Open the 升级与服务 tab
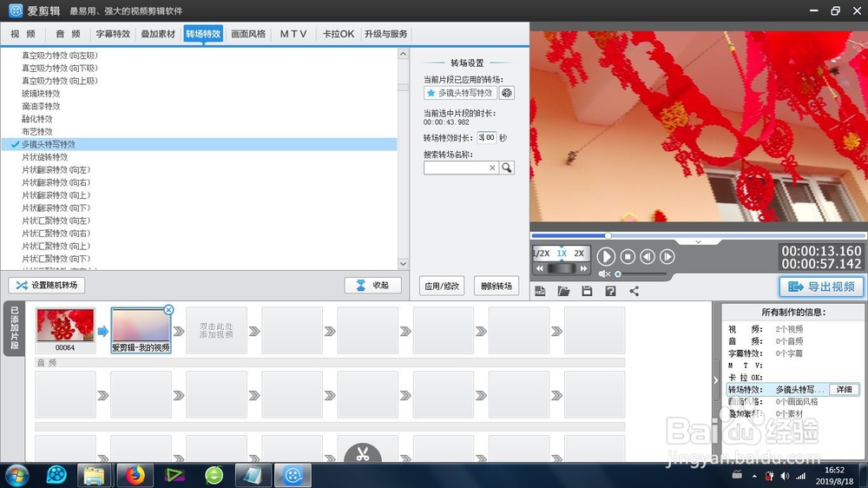868x488 pixels. point(386,34)
